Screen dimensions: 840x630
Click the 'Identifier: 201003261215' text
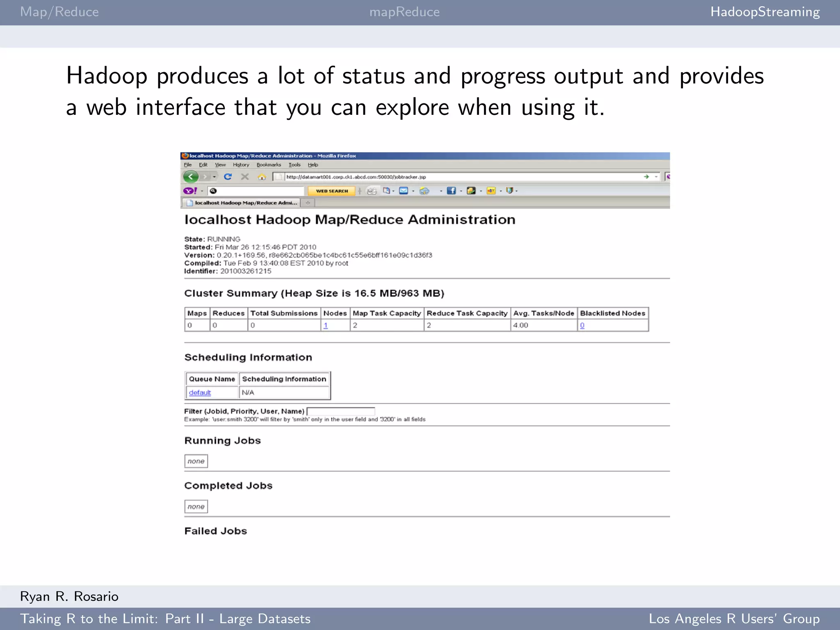[228, 271]
